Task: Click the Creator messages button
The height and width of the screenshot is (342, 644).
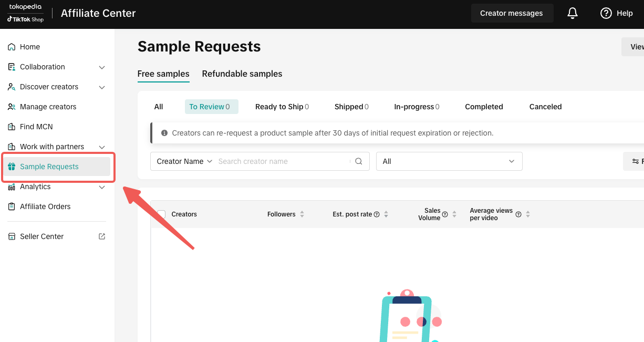Action: coord(511,14)
